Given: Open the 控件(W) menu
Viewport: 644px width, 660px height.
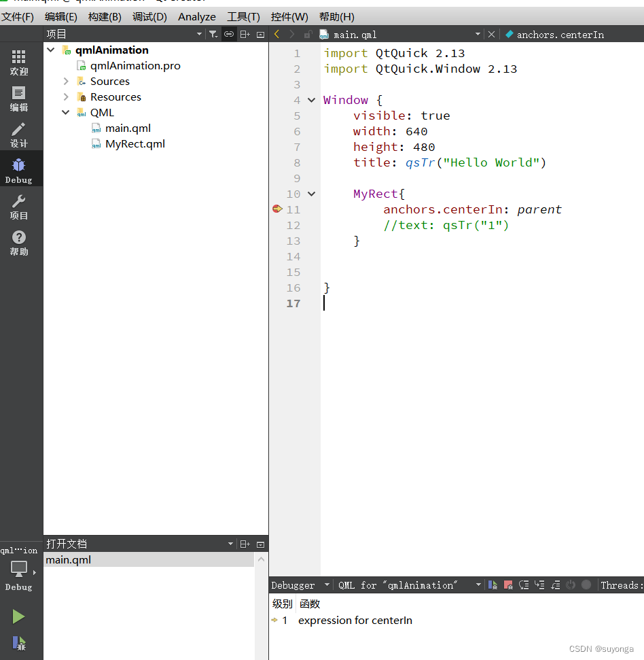Looking at the screenshot, I should (289, 17).
